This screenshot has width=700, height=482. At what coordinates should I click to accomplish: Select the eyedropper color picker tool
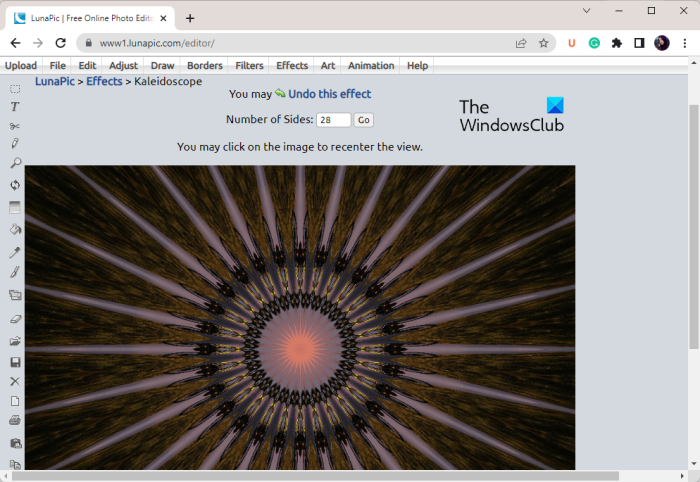(x=15, y=252)
